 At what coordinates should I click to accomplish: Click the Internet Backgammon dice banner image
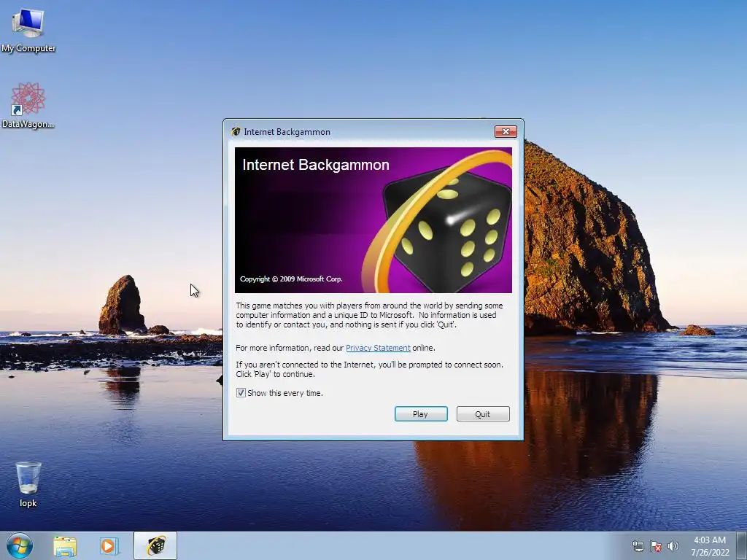(x=373, y=220)
